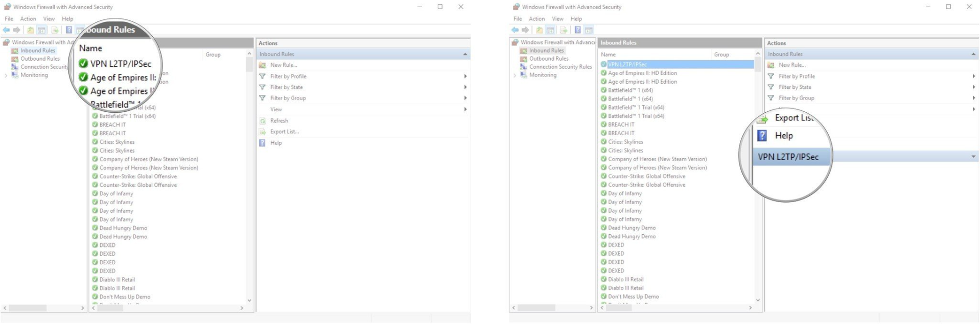Go back using left window's toolbar Back arrow

point(6,30)
